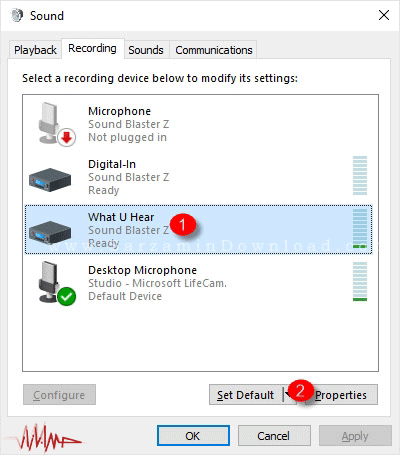Click the Desktop Microphone device icon
This screenshot has height=455, width=400.
pyautogui.click(x=56, y=283)
